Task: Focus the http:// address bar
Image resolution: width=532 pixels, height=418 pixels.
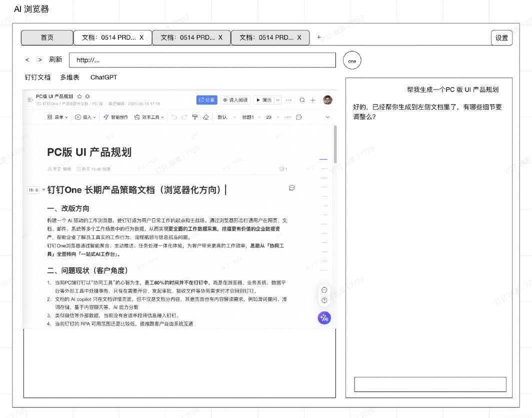Action: pos(202,60)
